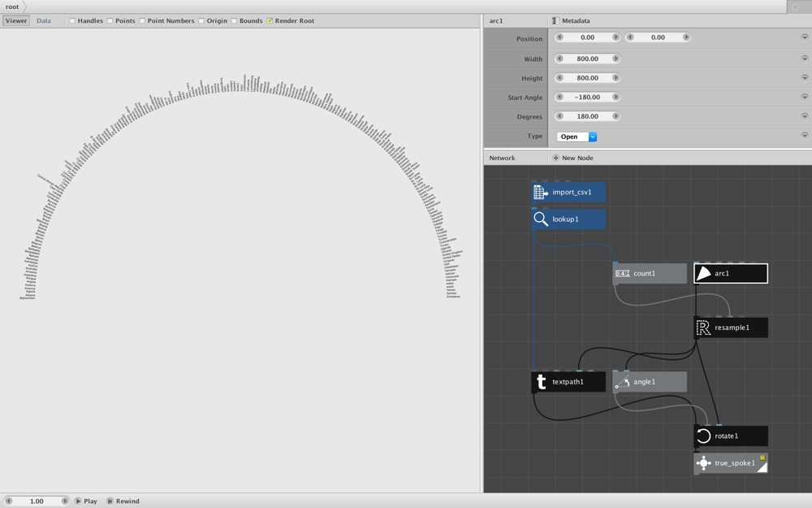Screen dimensions: 812x508
Task: Open the Position row options arrow
Action: [805, 37]
